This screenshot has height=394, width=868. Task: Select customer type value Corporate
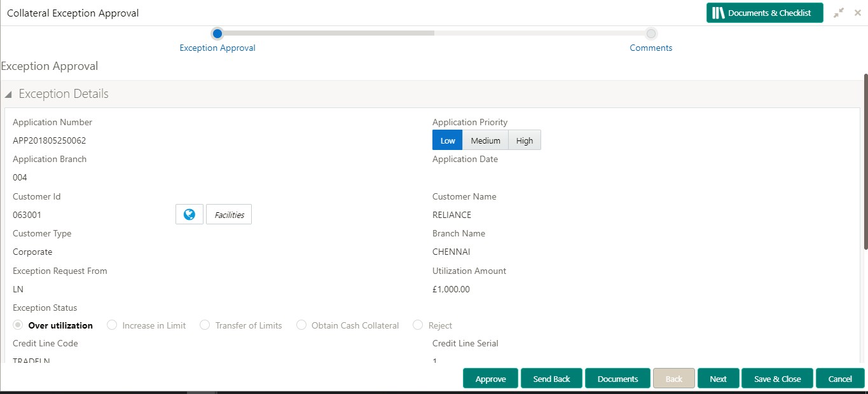32,252
